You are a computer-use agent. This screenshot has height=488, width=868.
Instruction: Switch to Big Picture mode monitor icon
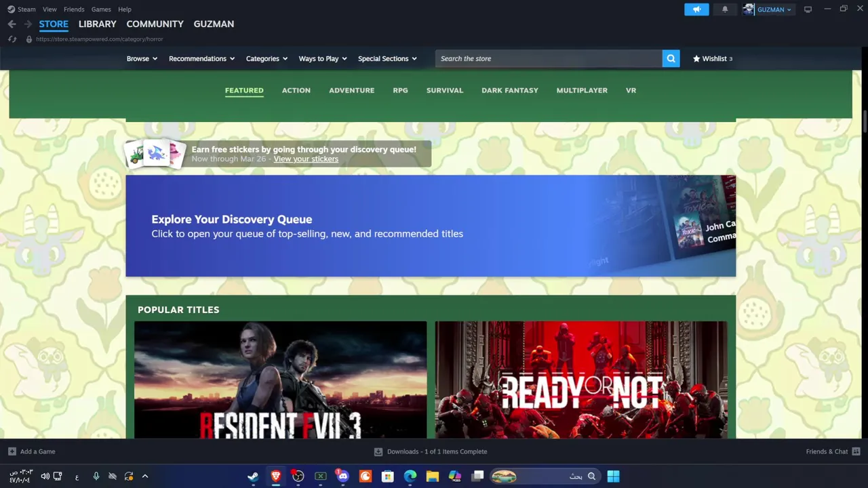pyautogui.click(x=808, y=9)
